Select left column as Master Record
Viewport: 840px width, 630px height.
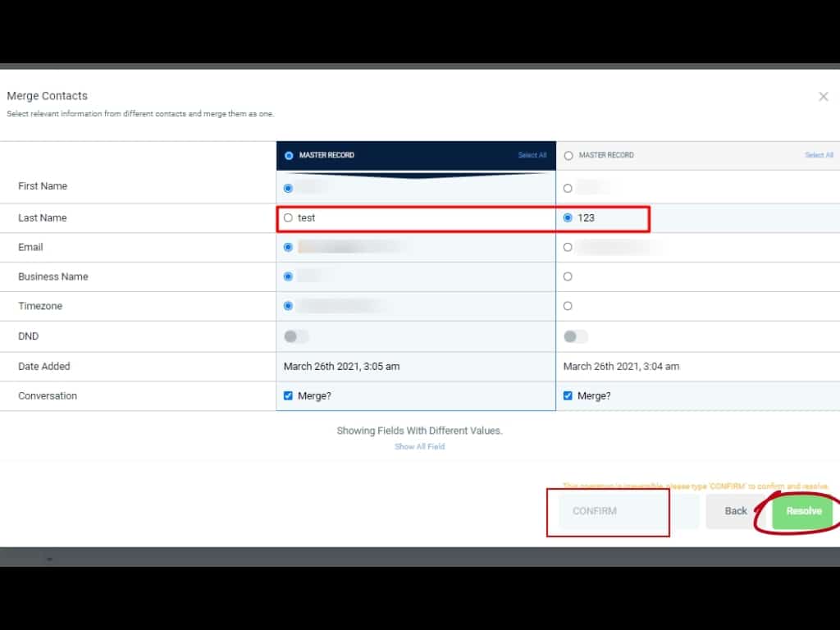(x=289, y=155)
